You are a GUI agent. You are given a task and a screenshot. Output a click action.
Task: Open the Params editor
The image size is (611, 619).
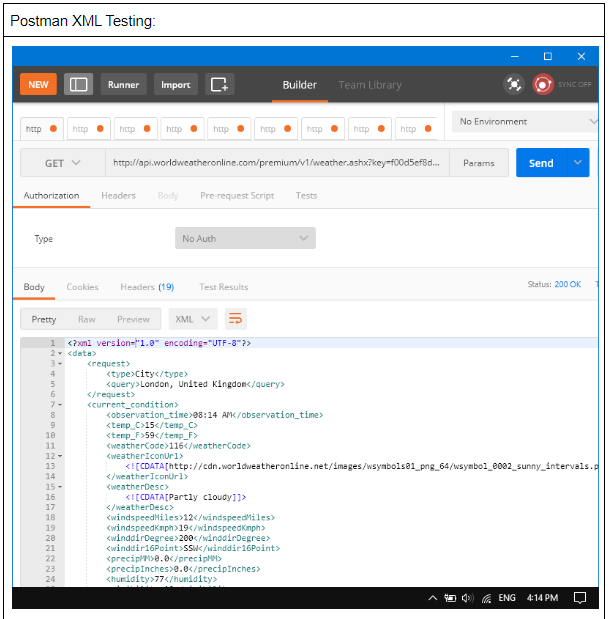pyautogui.click(x=479, y=163)
